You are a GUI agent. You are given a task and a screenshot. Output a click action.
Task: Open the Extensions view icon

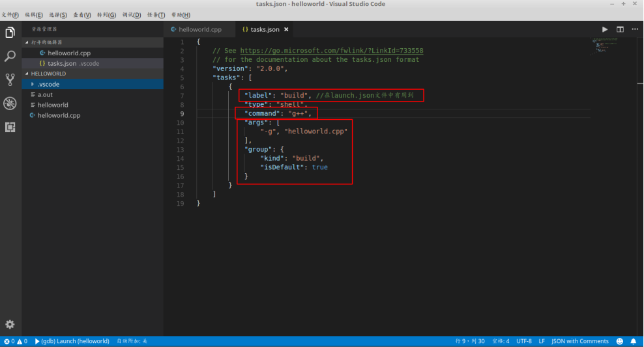(10, 127)
